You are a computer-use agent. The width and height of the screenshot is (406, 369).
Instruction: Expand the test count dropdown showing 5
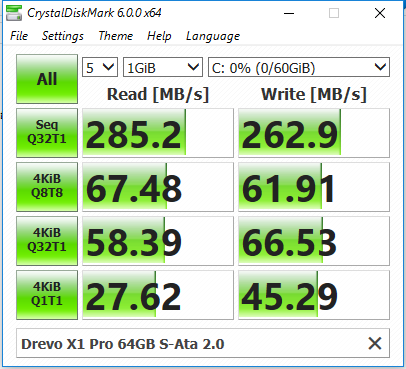[x=100, y=68]
